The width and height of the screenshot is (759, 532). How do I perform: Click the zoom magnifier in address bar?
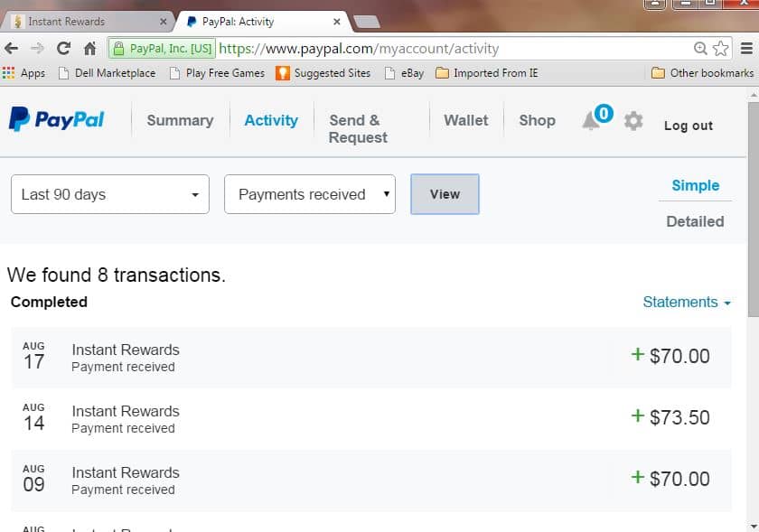coord(700,49)
